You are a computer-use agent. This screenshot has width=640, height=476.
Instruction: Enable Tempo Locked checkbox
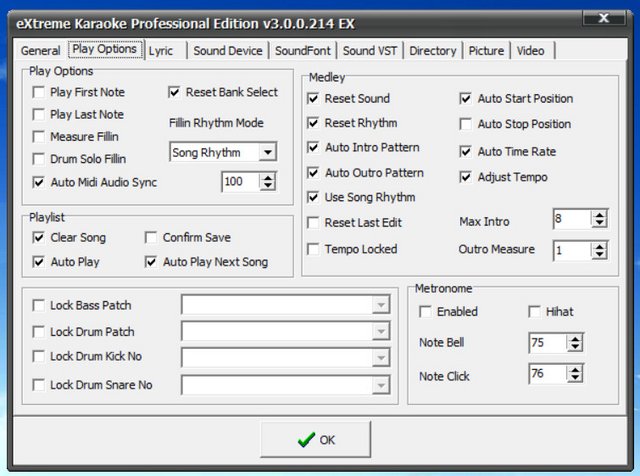tap(313, 249)
